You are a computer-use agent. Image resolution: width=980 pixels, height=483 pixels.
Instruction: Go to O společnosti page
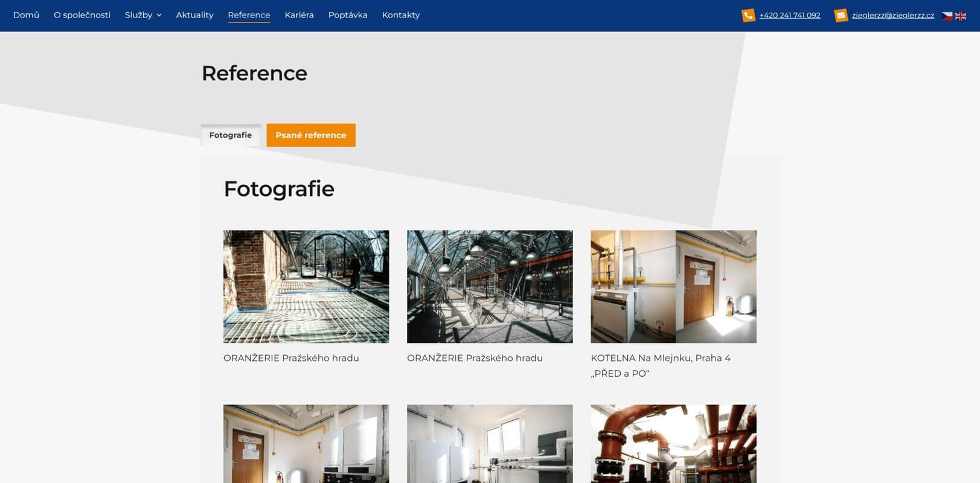82,15
